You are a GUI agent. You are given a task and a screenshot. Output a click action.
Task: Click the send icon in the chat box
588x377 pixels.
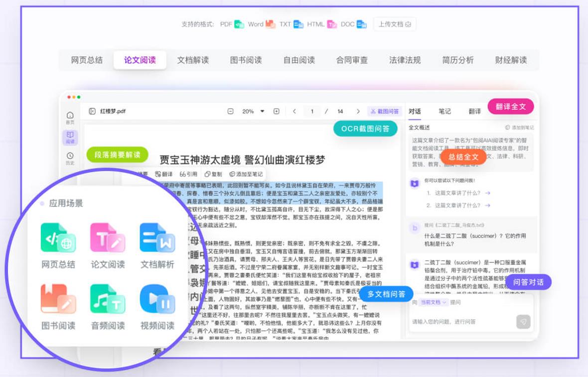[523, 322]
